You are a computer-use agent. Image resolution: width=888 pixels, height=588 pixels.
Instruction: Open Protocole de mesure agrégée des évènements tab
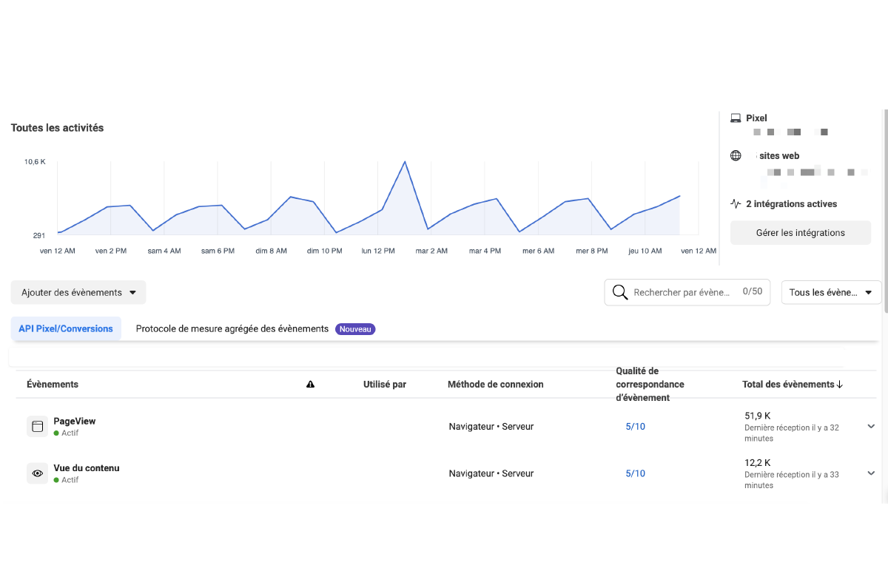232,328
